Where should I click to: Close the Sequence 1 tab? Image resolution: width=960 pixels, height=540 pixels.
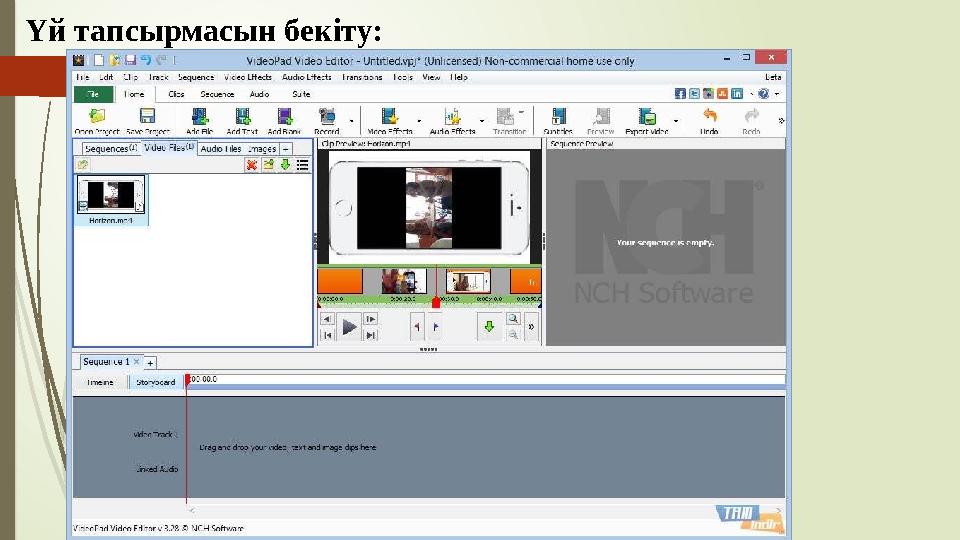tap(137, 362)
